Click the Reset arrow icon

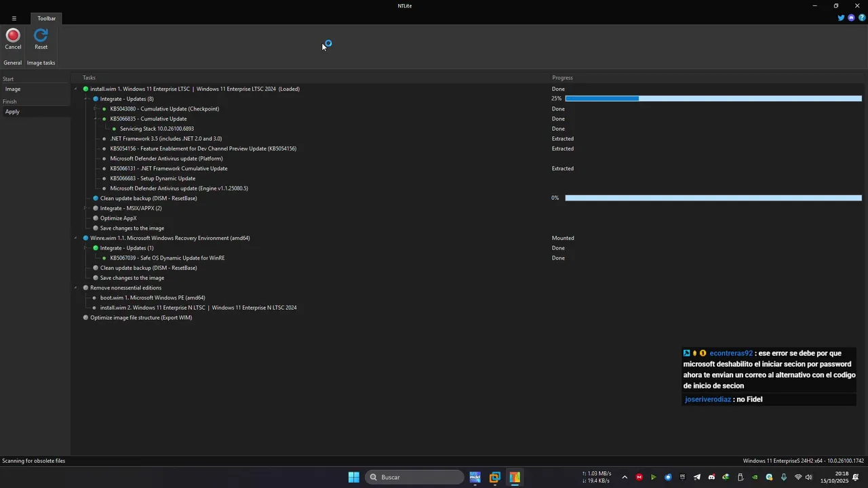(x=41, y=35)
